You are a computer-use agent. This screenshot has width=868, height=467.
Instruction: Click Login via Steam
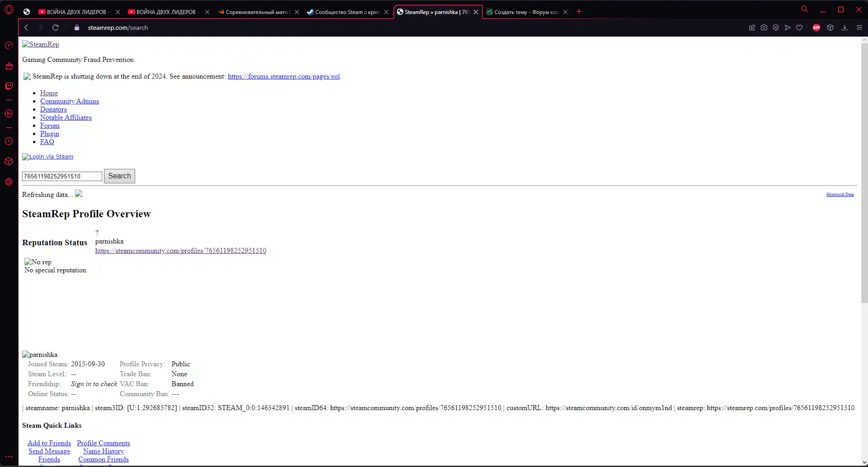pyautogui.click(x=48, y=157)
